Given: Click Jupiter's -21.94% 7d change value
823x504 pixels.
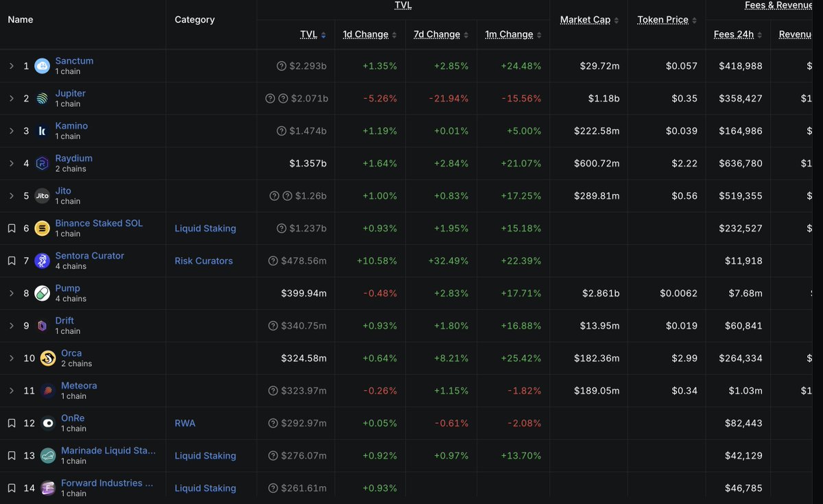Looking at the screenshot, I should (449, 99).
